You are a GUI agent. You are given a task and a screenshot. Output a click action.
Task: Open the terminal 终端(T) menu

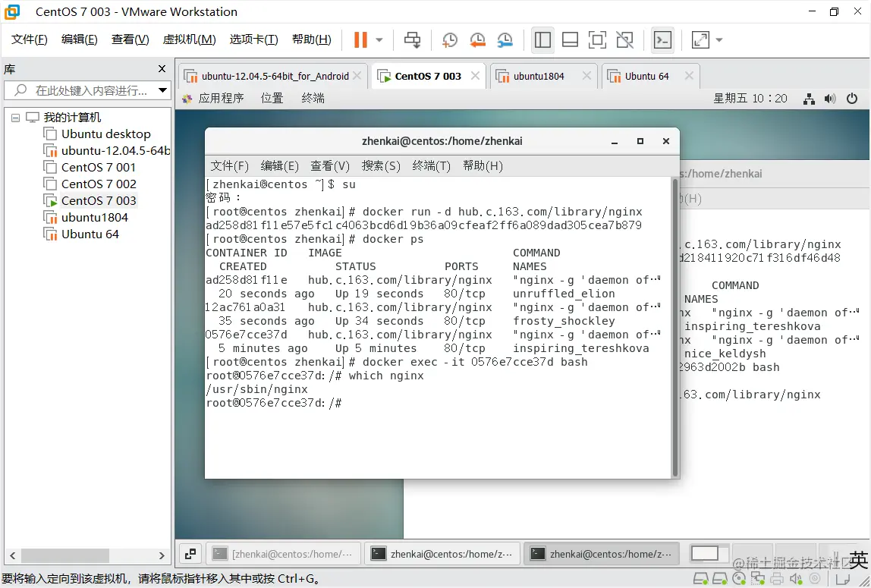tap(432, 166)
